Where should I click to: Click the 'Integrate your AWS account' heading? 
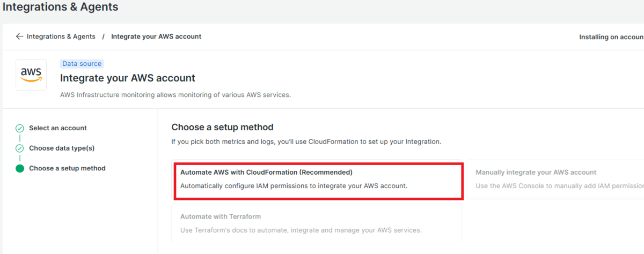coord(128,78)
